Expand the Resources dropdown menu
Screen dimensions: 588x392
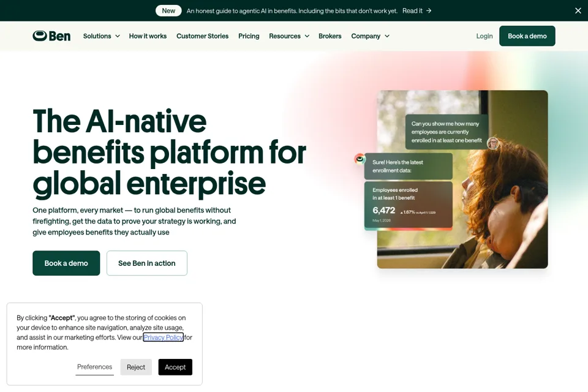coord(289,36)
